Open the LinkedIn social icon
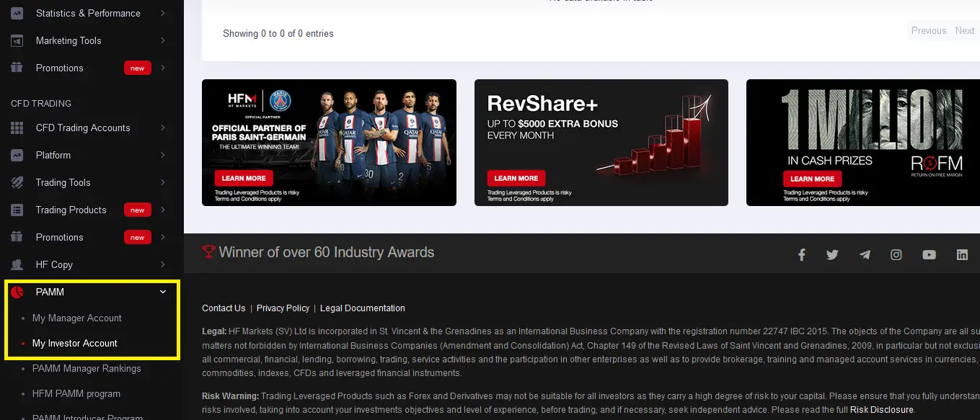 click(962, 254)
